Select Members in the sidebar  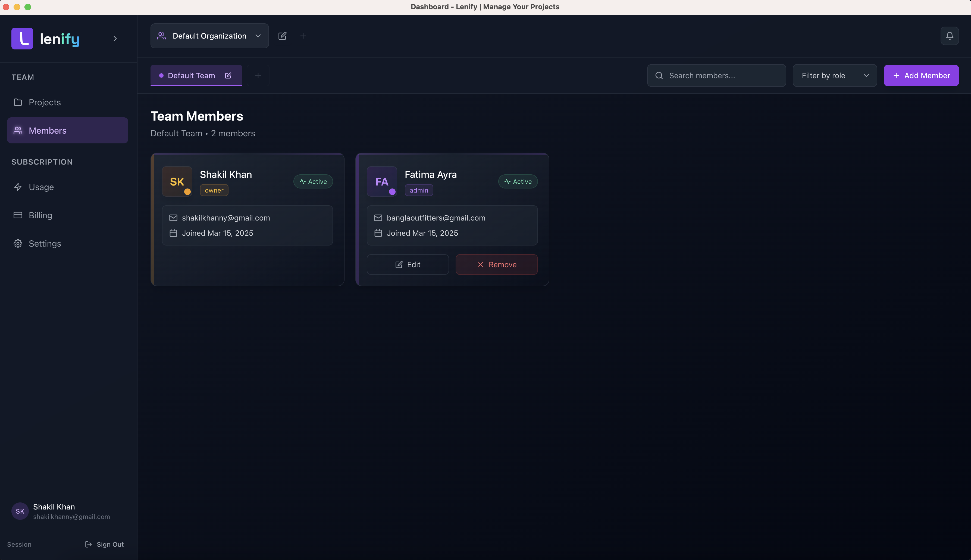click(x=47, y=130)
